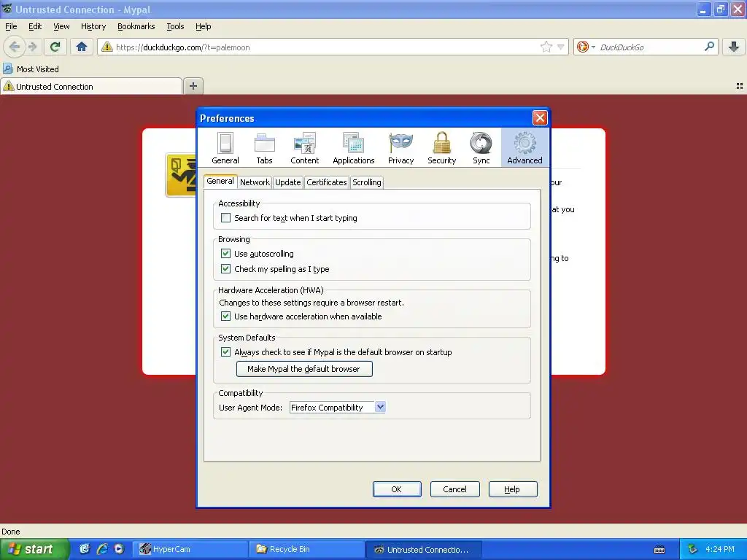Click the browser Forward arrow button

pos(32,47)
